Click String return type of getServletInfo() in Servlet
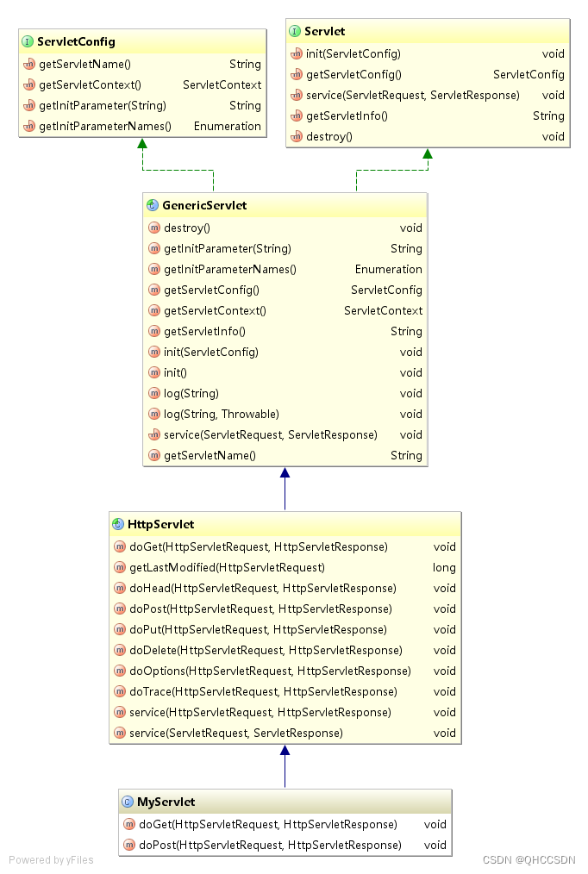The height and width of the screenshot is (874, 588). coord(548,116)
